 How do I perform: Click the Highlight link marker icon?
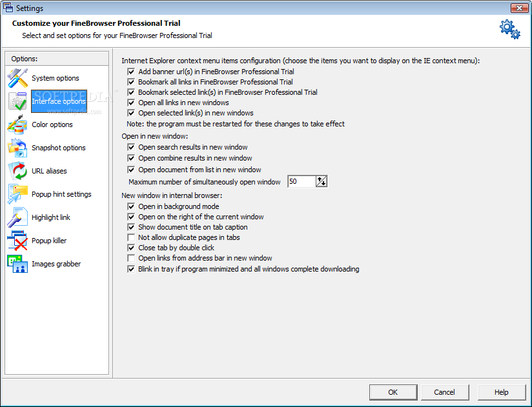tap(17, 217)
